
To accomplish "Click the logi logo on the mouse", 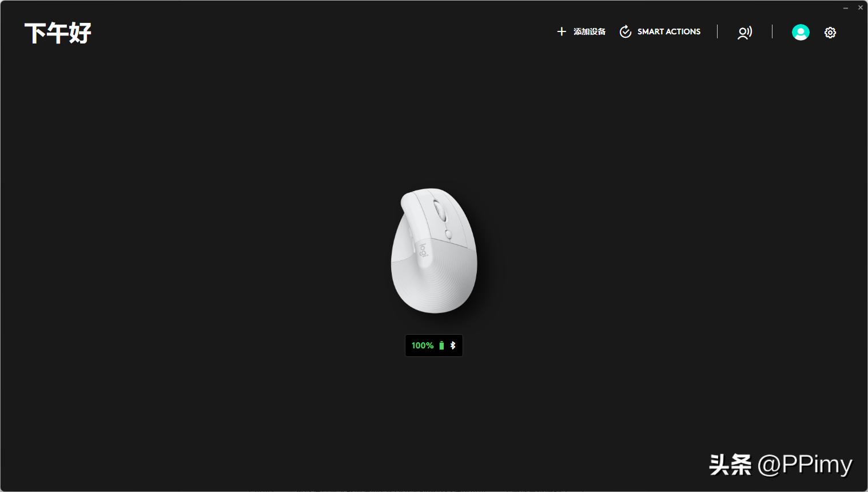I will click(424, 250).
